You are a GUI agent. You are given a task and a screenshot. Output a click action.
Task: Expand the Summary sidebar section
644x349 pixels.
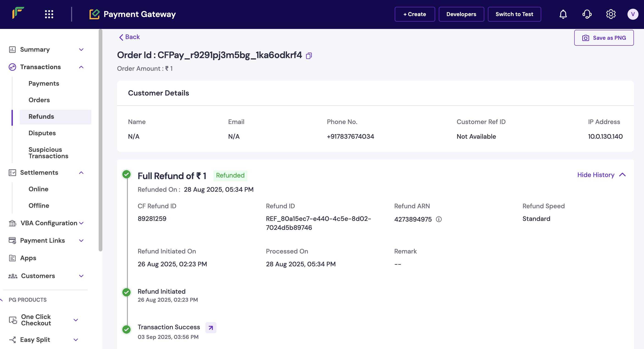pyautogui.click(x=81, y=50)
